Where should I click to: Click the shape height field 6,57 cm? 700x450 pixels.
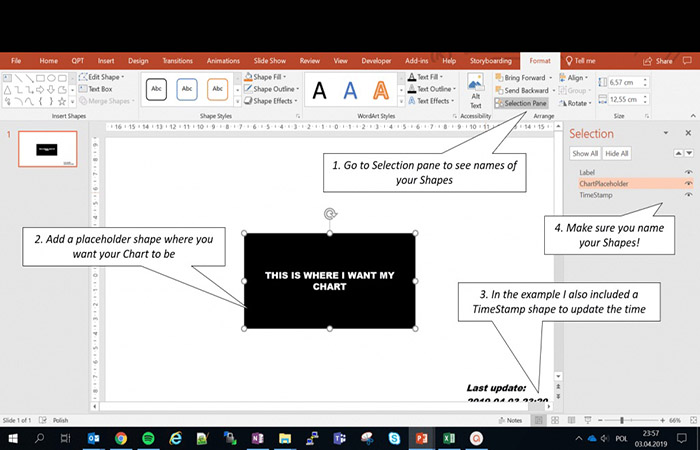[623, 83]
